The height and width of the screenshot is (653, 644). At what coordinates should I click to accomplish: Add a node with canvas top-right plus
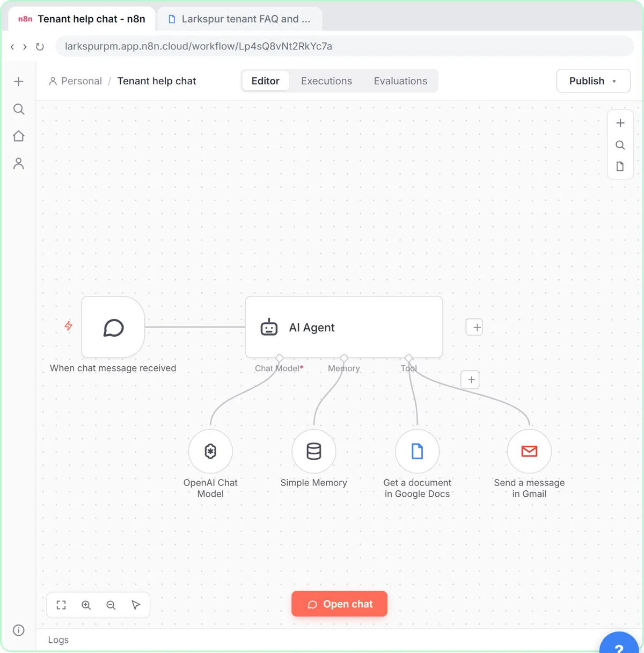(x=620, y=123)
